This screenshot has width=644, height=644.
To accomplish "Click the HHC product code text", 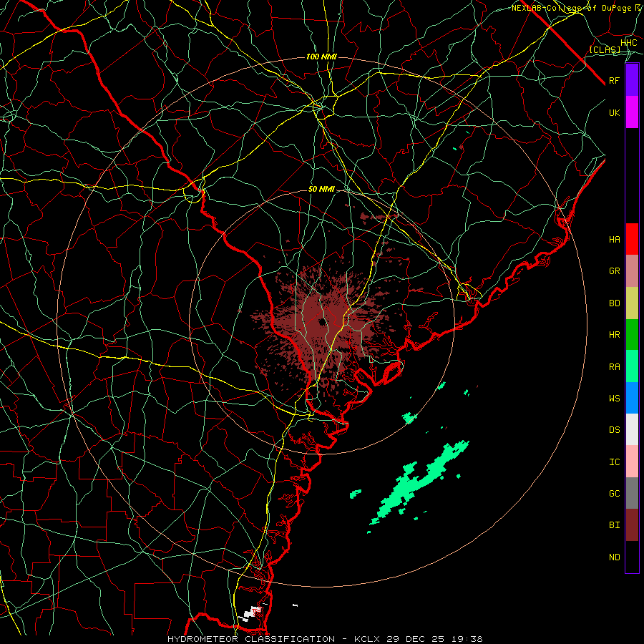I will coord(628,43).
